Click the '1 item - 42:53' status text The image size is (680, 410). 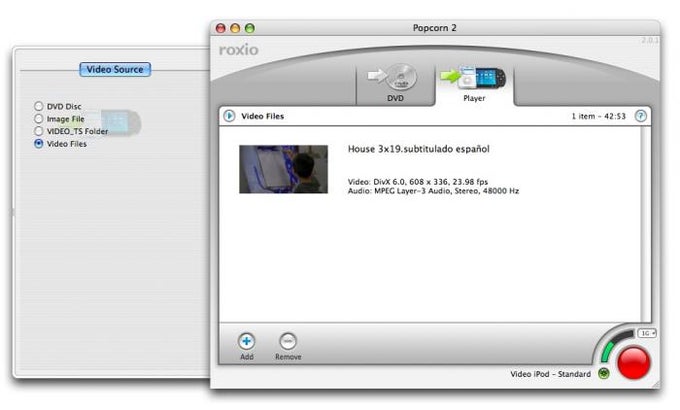598,116
